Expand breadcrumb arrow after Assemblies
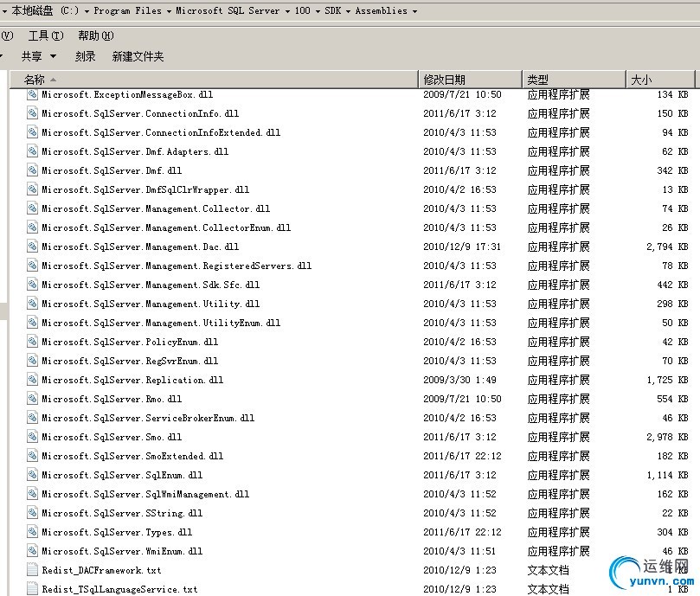This screenshot has width=700, height=596. tap(414, 11)
